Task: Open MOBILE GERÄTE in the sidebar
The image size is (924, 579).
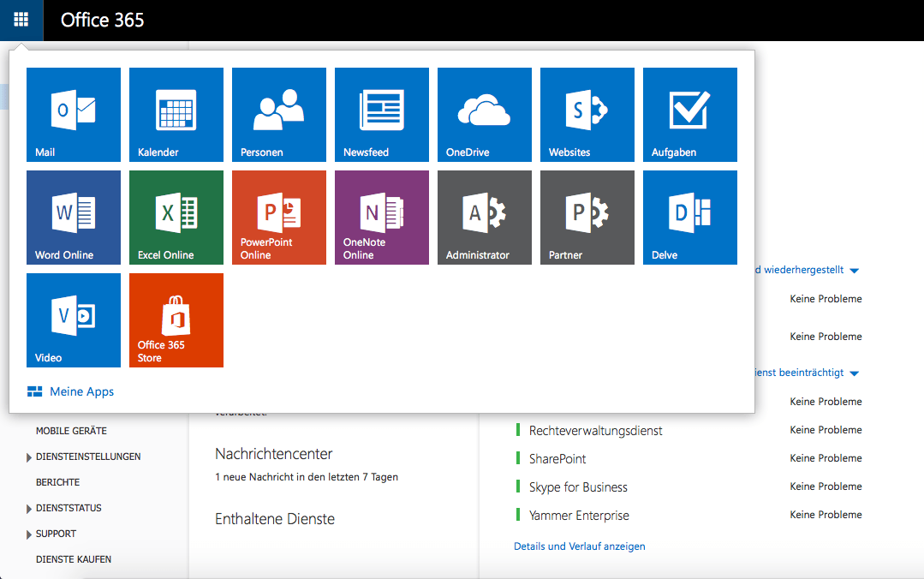Action: [71, 431]
